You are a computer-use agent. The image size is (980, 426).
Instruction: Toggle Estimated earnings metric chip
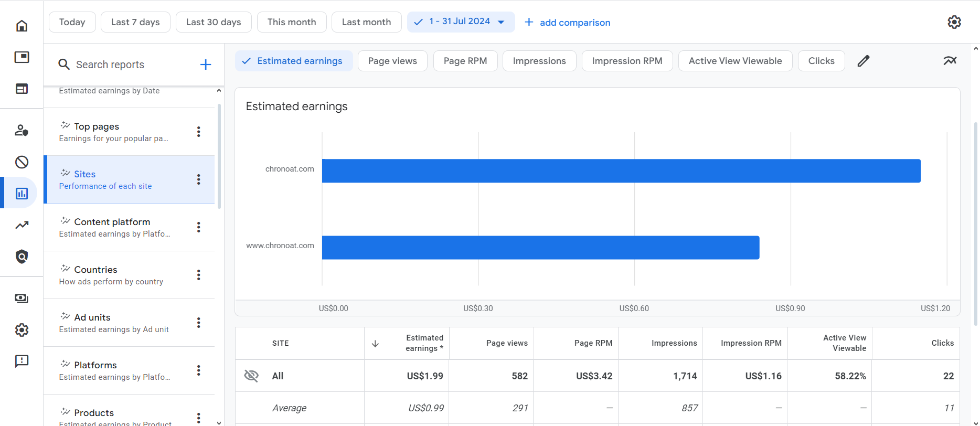[294, 61]
